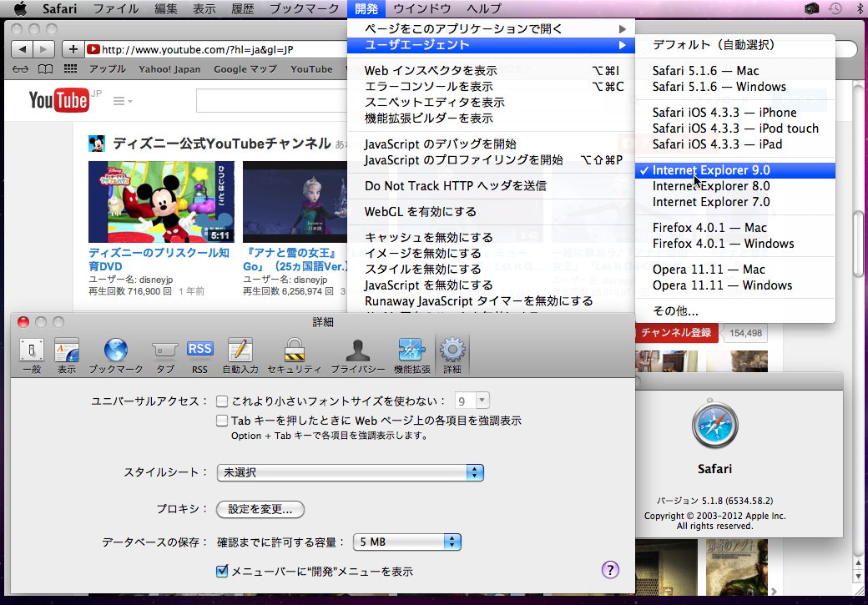Expand the YouTube guide menu next to logo

pyautogui.click(x=123, y=101)
